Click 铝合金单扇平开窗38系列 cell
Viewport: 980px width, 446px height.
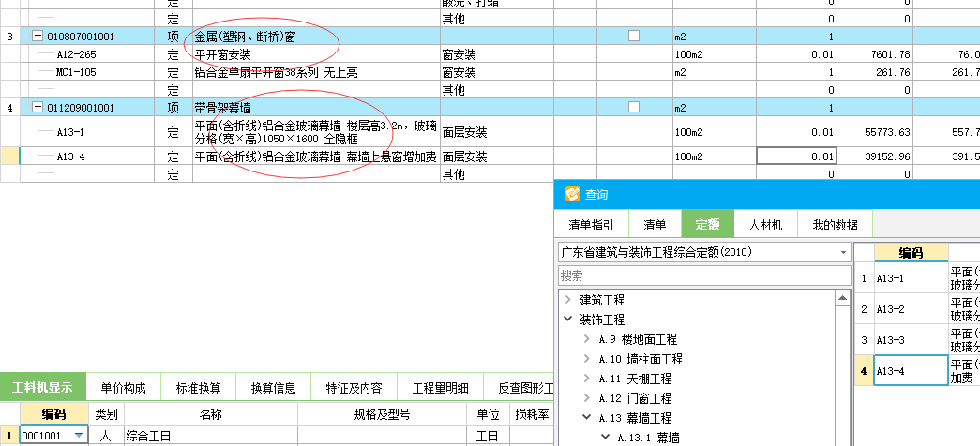pyautogui.click(x=317, y=72)
